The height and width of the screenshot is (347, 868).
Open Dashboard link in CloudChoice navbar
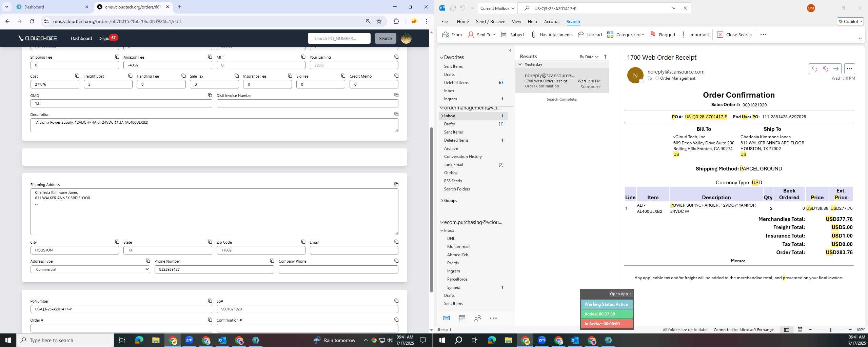coord(81,38)
